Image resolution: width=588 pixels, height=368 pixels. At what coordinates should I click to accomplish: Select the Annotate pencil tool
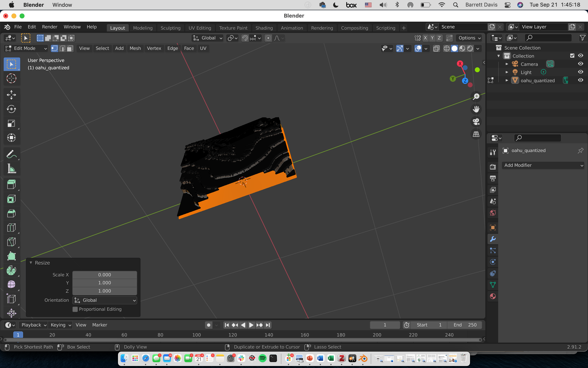click(x=11, y=154)
